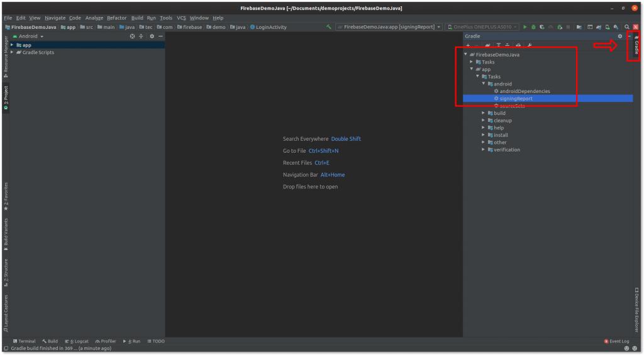Open the SDK Manager icon
Viewport: 644px width, 355px height.
tap(616, 27)
